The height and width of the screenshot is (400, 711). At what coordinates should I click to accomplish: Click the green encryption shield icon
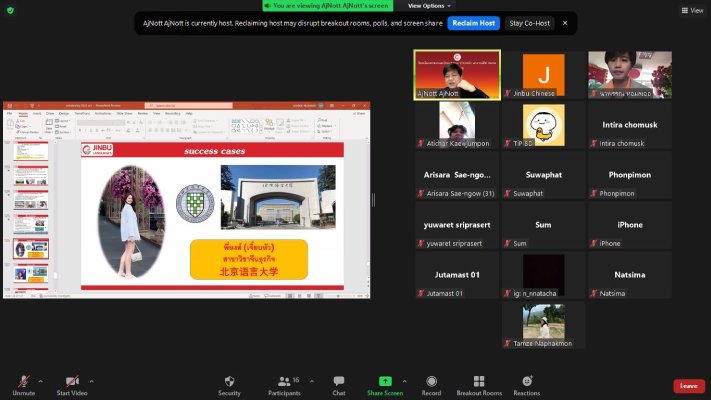click(10, 10)
